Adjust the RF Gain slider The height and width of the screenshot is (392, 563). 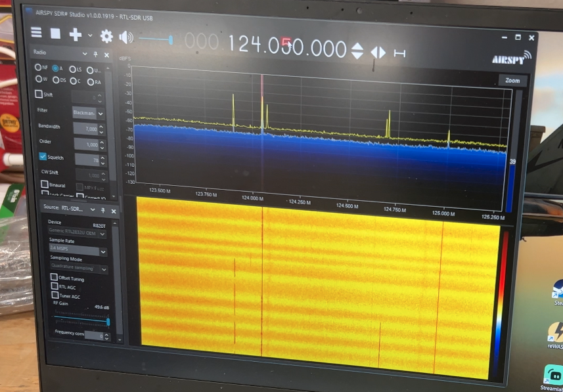[x=82, y=320]
